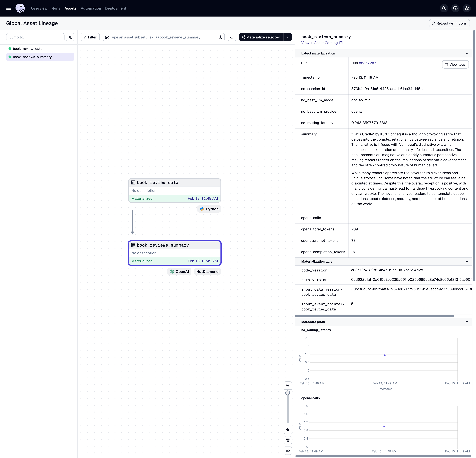Click code_version value c83e72b7-89f8
The width and height of the screenshot is (476, 458).
[387, 270]
